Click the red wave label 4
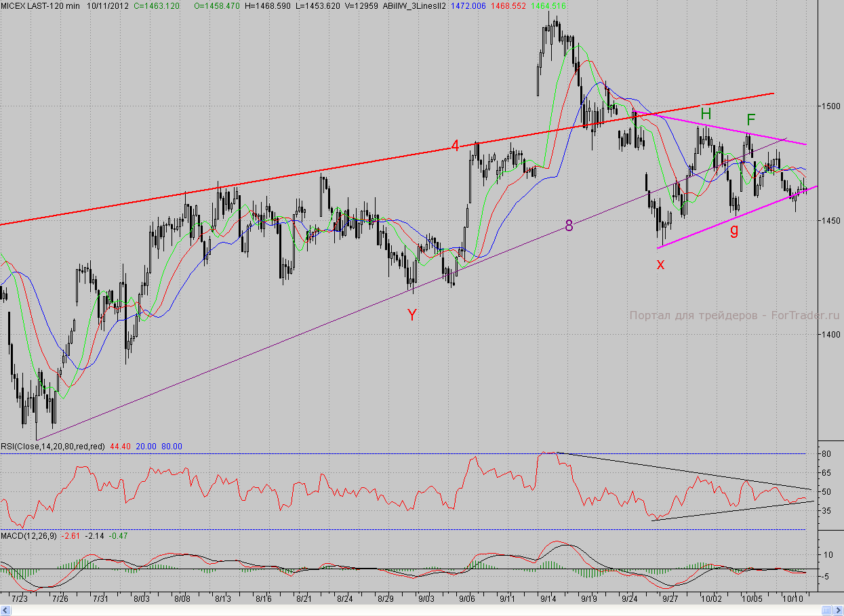 [x=456, y=146]
